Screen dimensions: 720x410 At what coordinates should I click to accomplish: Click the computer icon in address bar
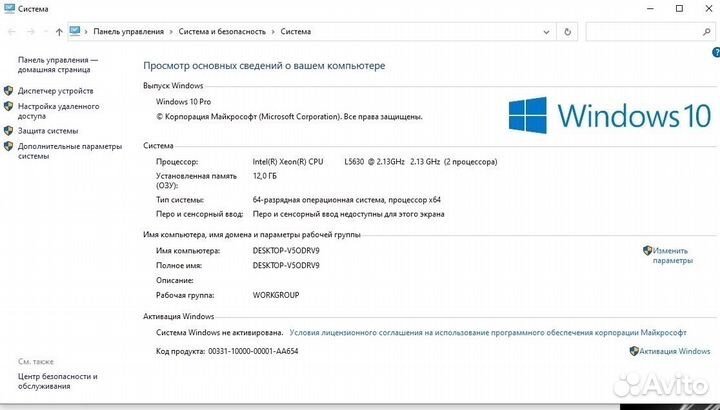pos(75,31)
